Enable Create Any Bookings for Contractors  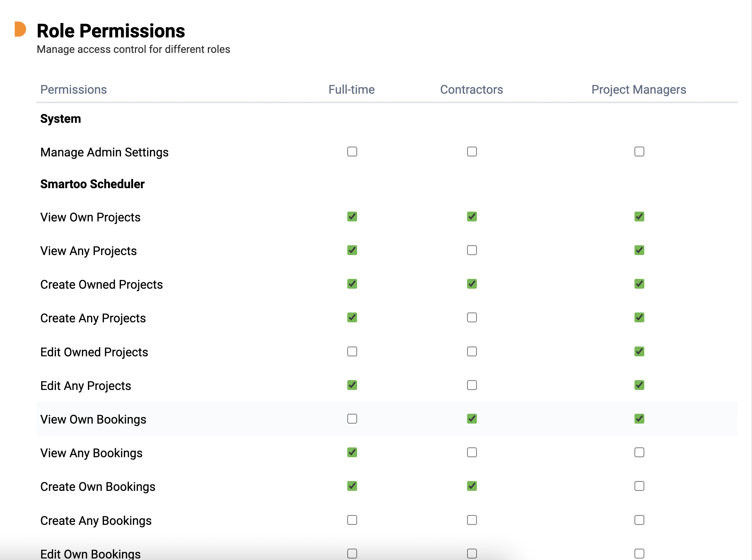click(472, 520)
